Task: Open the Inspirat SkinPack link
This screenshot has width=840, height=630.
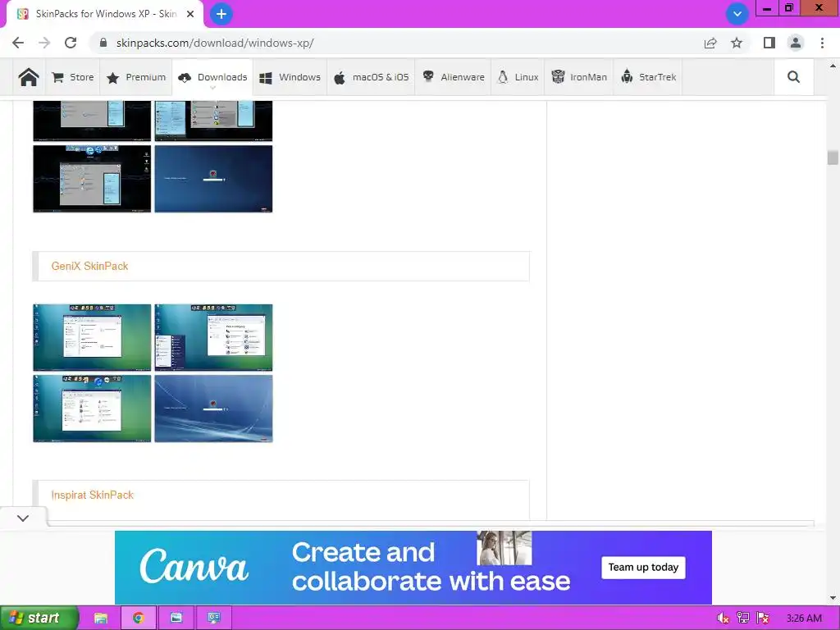Action: click(x=92, y=495)
